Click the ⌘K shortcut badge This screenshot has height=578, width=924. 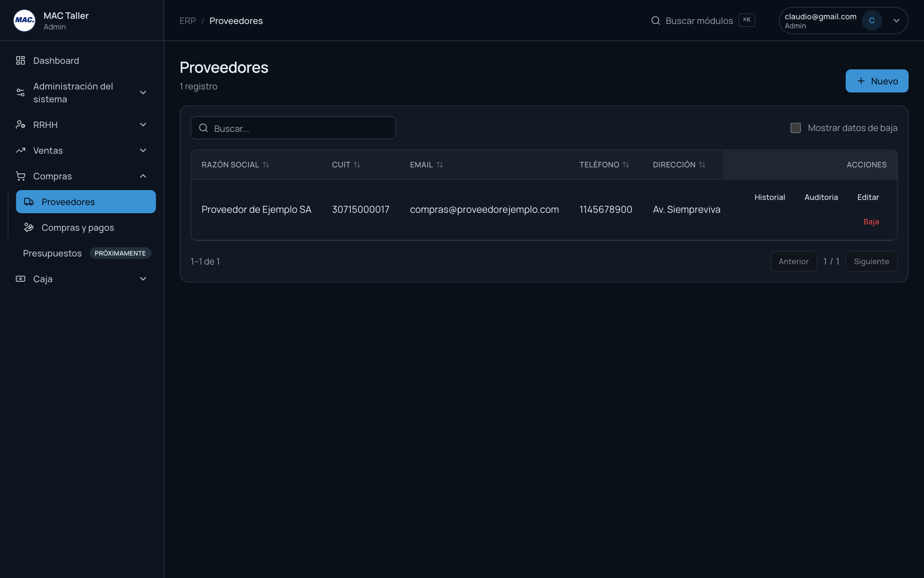pyautogui.click(x=747, y=20)
